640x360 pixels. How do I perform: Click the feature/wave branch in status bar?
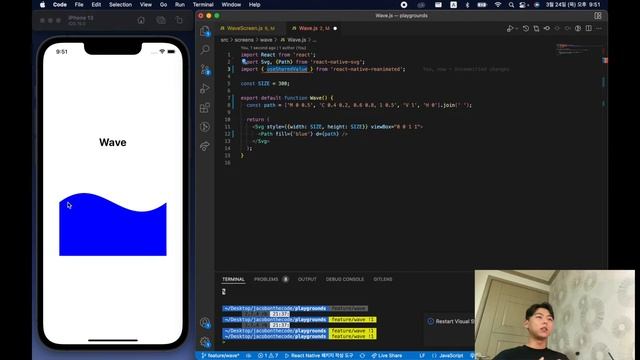click(x=220, y=356)
